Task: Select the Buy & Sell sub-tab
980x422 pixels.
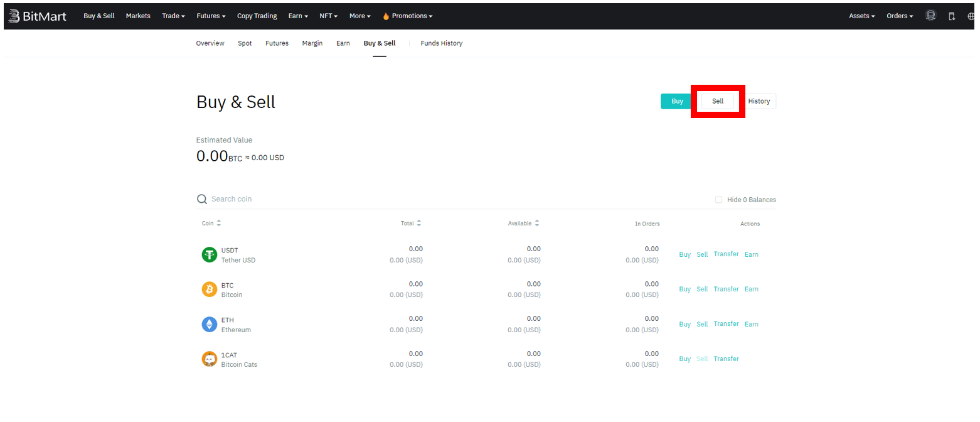Action: click(380, 43)
